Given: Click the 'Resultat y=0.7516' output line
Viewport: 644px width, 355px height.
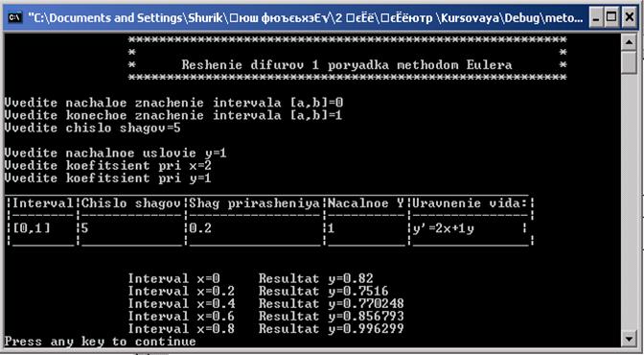Looking at the screenshot, I should (324, 292).
